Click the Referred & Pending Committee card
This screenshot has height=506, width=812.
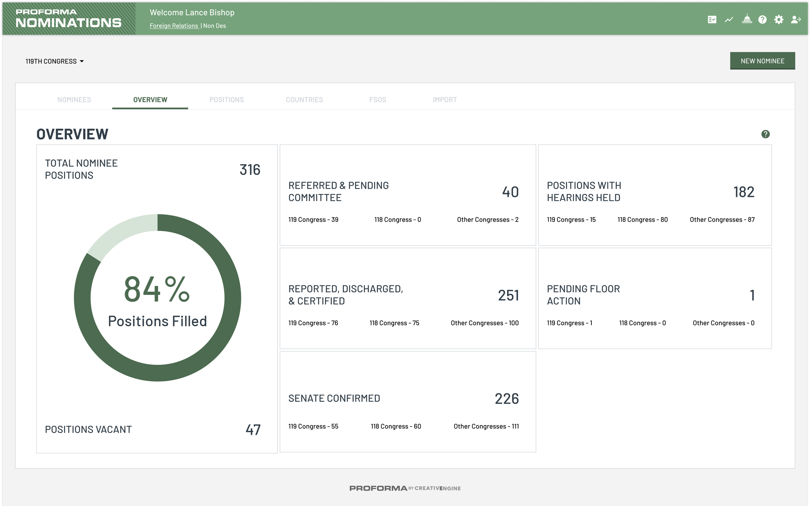point(407,195)
